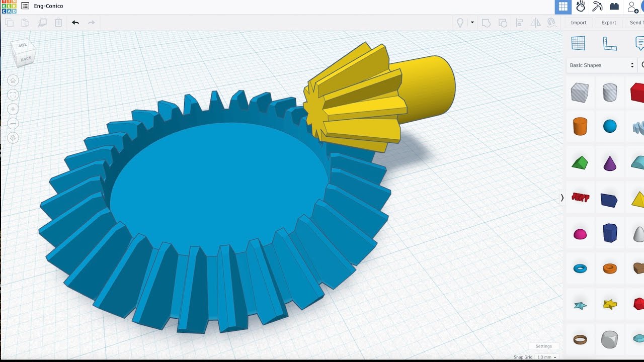Select the brown Heart shape

click(638, 268)
